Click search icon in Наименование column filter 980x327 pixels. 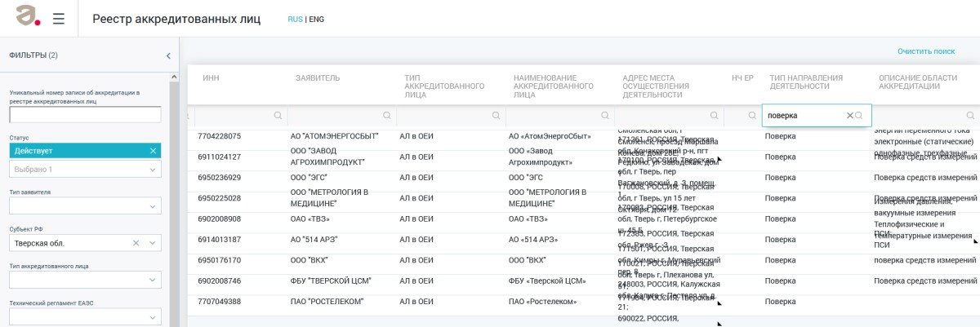point(605,116)
